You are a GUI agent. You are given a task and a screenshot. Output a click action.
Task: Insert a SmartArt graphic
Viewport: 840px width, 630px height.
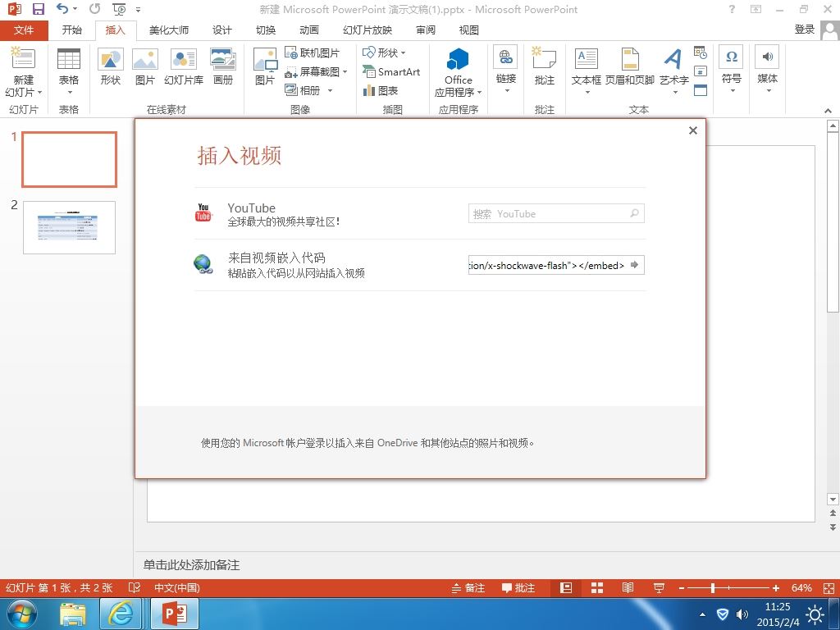pyautogui.click(x=391, y=71)
